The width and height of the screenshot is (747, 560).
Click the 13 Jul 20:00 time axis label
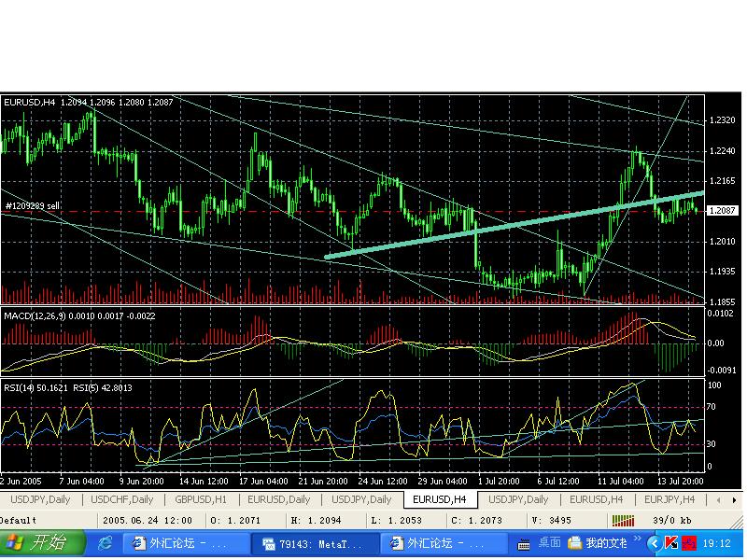pos(681,482)
